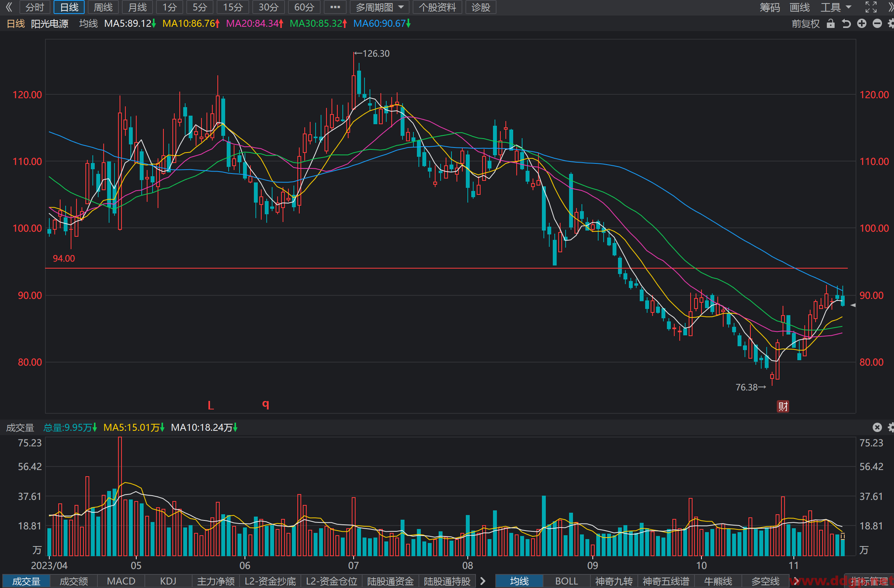
Task: Select the MACD indicator tab
Action: tap(121, 581)
